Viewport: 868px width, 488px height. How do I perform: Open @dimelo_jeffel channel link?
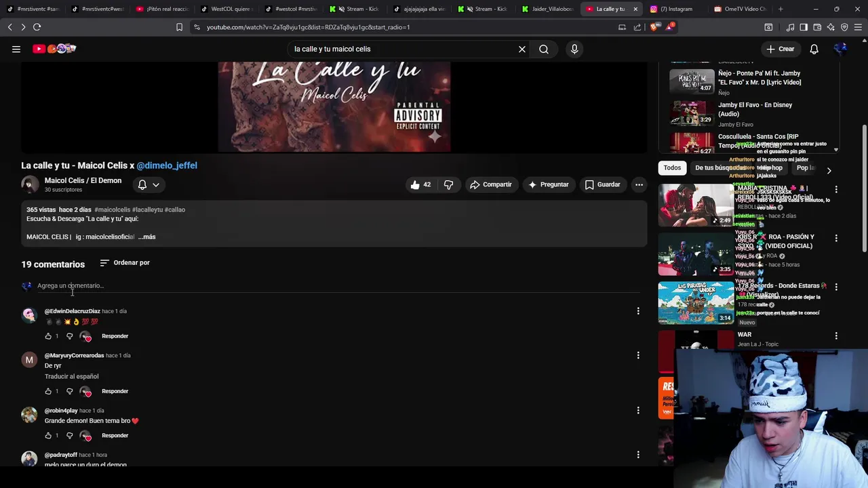tap(167, 165)
